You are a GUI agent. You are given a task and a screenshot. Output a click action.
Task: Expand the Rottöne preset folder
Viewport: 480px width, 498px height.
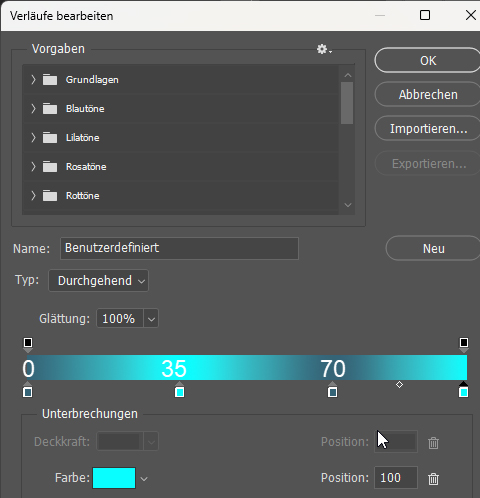pos(33,196)
